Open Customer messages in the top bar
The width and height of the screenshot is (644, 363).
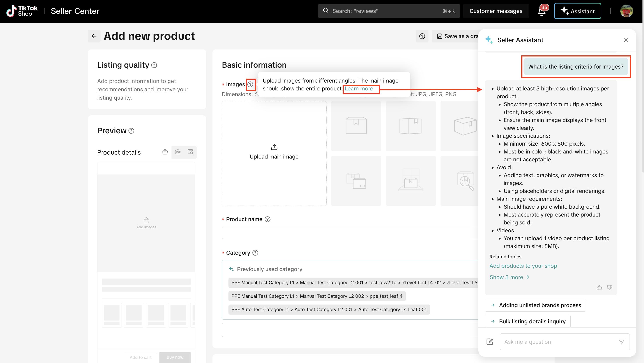point(496,11)
